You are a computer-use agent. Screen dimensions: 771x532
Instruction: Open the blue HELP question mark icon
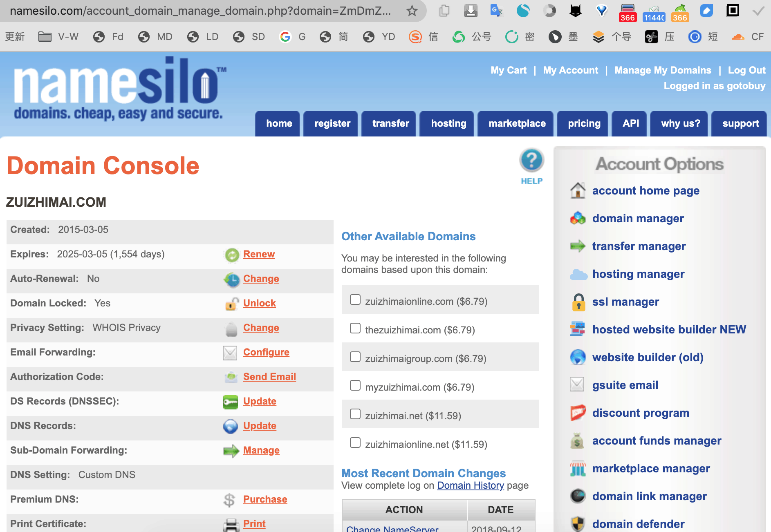pos(531,160)
